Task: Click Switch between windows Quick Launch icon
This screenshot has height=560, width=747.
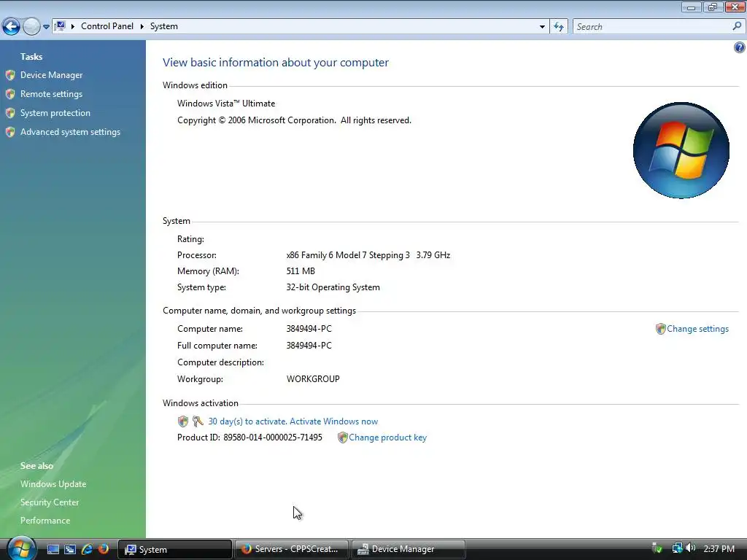Action: (70, 549)
